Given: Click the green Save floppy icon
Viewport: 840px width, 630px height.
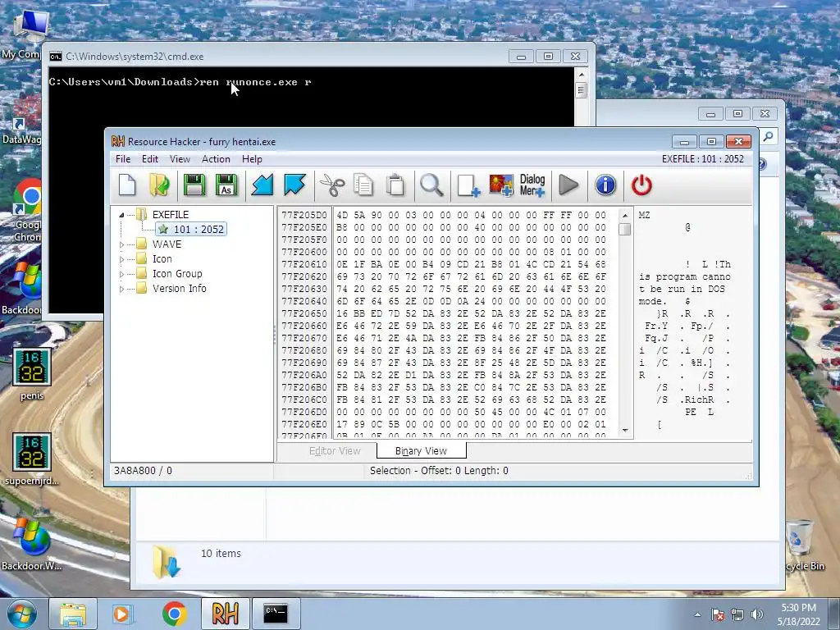Looking at the screenshot, I should pyautogui.click(x=194, y=185).
